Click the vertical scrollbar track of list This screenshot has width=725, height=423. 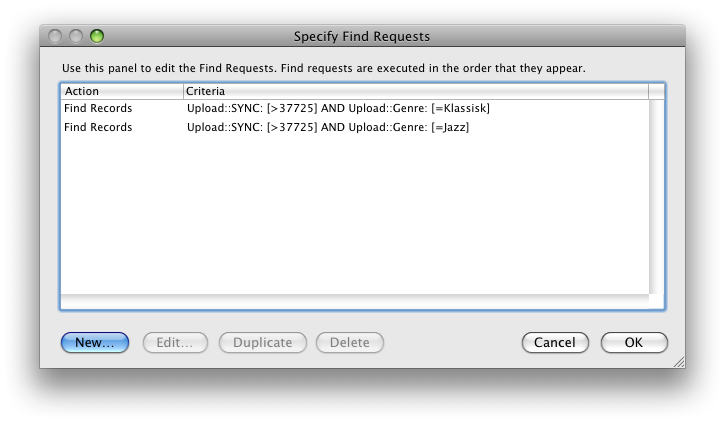656,196
